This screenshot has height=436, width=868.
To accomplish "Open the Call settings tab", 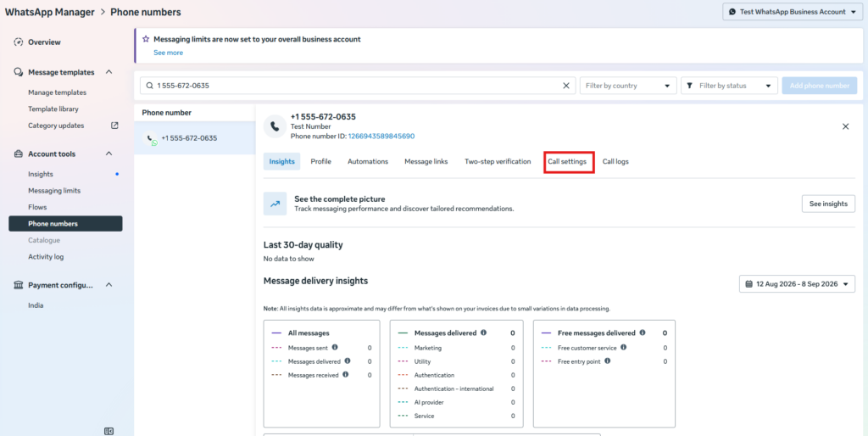I will tap(567, 162).
